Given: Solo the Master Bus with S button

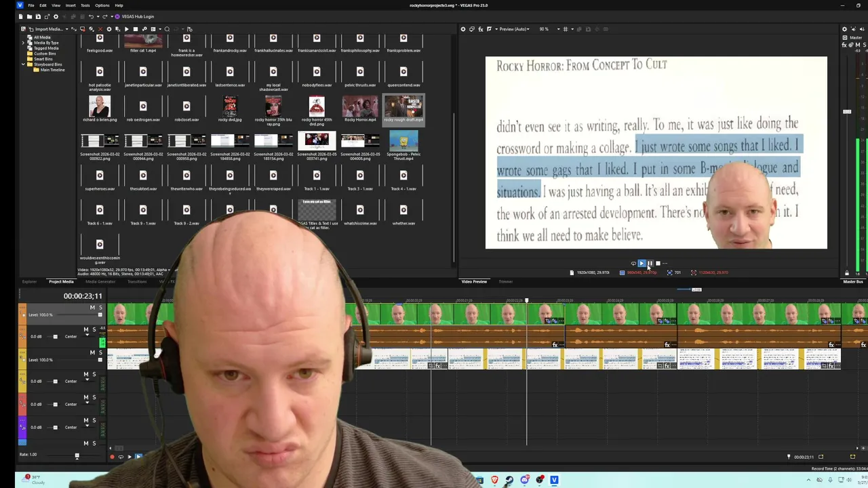Looking at the screenshot, I should click(x=865, y=45).
